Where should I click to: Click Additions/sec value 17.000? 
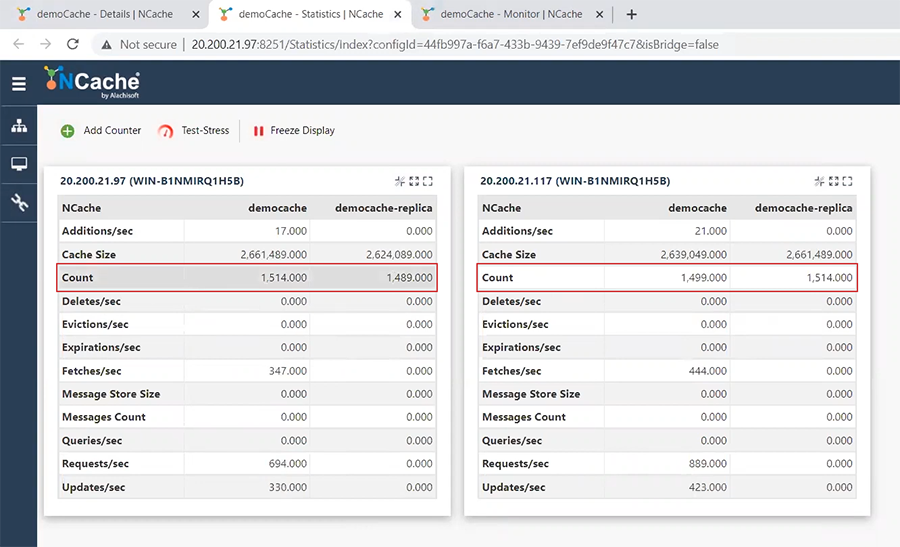pyautogui.click(x=290, y=231)
